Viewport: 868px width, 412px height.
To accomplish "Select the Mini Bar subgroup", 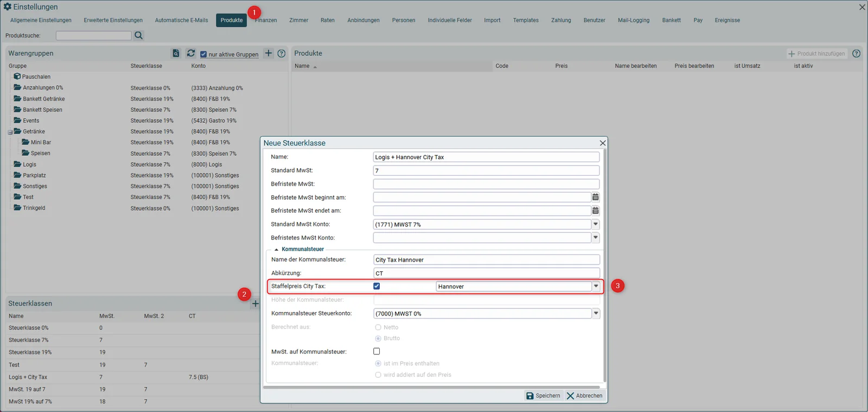I will 41,142.
